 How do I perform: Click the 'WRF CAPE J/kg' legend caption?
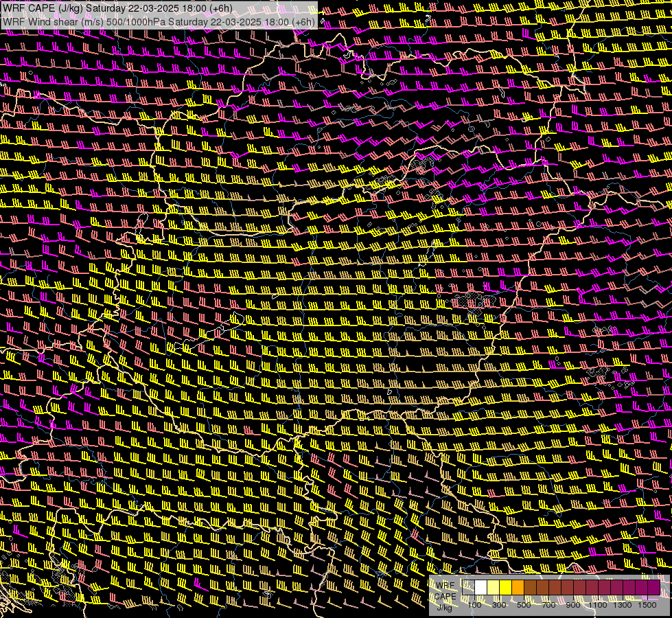click(x=445, y=596)
